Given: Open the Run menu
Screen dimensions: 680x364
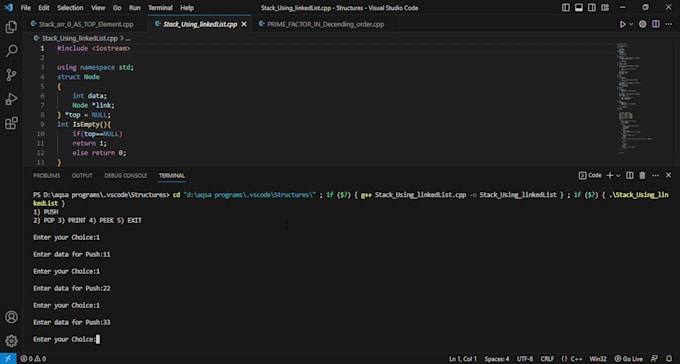Looking at the screenshot, I should point(135,7).
